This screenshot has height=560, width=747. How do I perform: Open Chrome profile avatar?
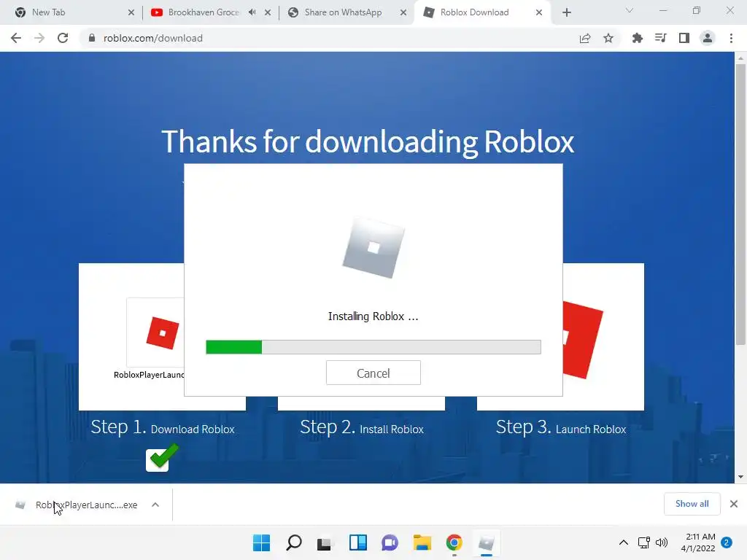click(708, 38)
